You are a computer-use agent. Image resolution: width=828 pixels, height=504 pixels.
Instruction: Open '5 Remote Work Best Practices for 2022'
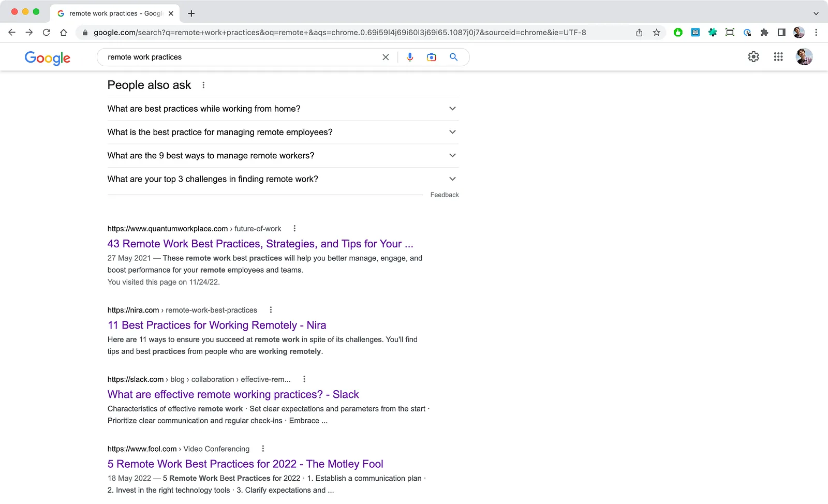pos(245,464)
